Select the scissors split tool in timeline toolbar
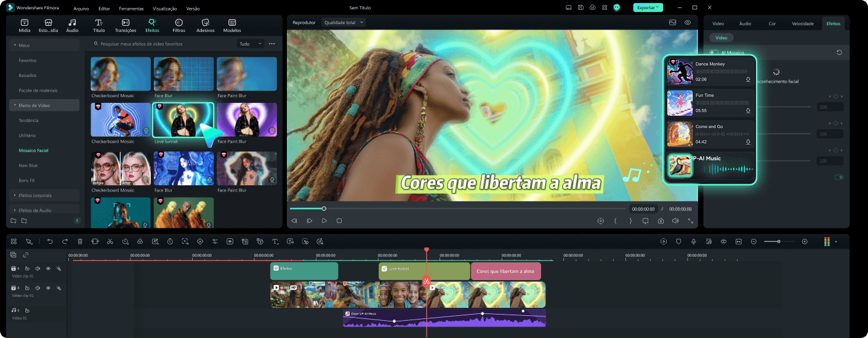The width and height of the screenshot is (868, 338). [x=110, y=241]
